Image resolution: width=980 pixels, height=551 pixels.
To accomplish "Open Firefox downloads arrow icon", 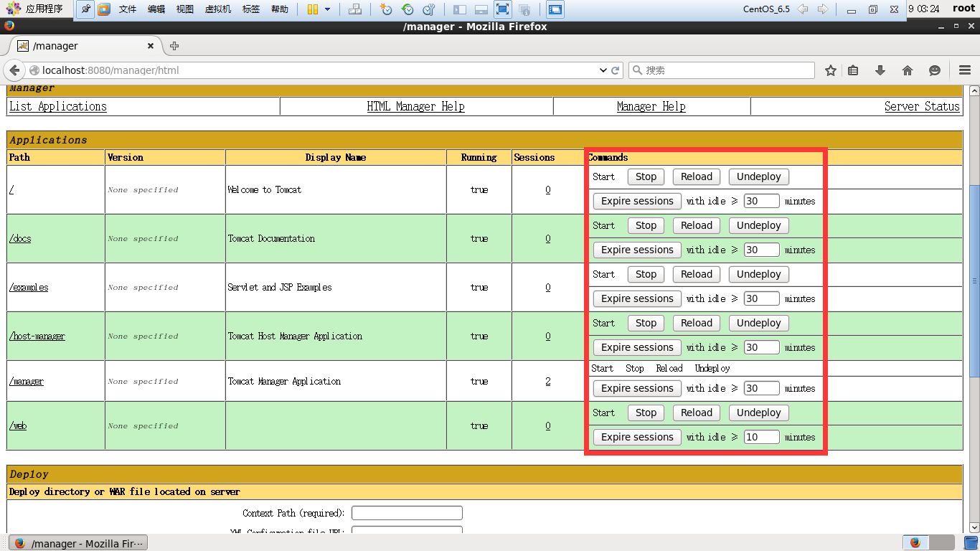I will click(880, 70).
